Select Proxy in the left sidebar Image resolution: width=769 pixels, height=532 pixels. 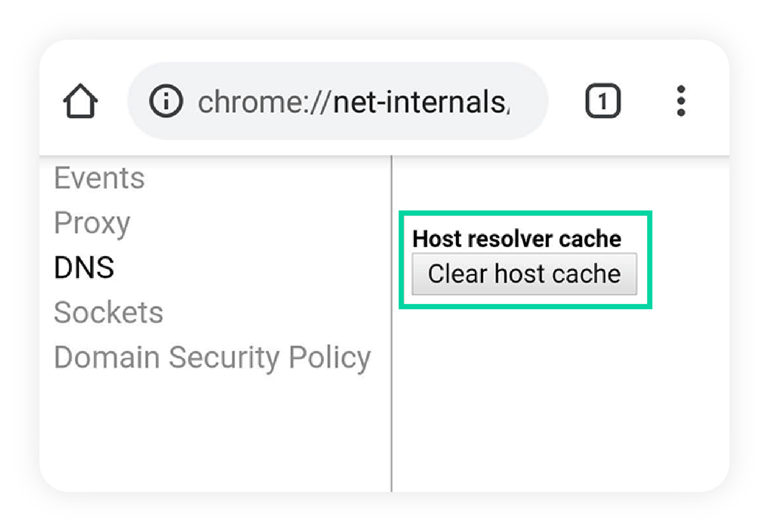[92, 224]
